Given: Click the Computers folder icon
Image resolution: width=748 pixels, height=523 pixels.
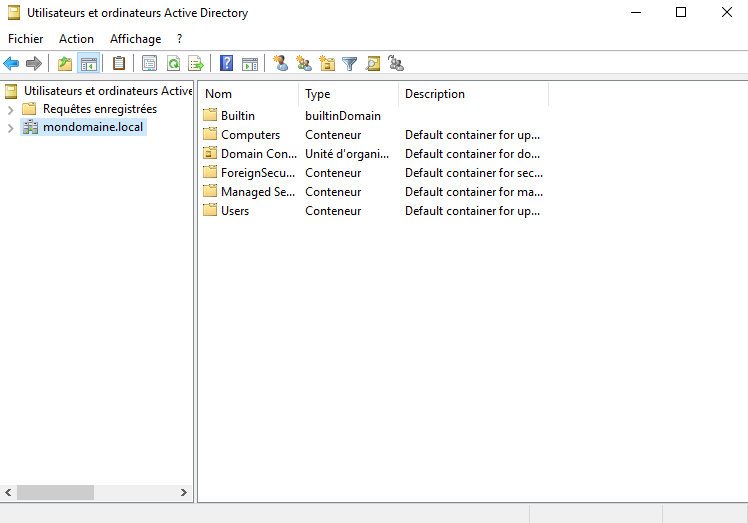Looking at the screenshot, I should pyautogui.click(x=210, y=135).
